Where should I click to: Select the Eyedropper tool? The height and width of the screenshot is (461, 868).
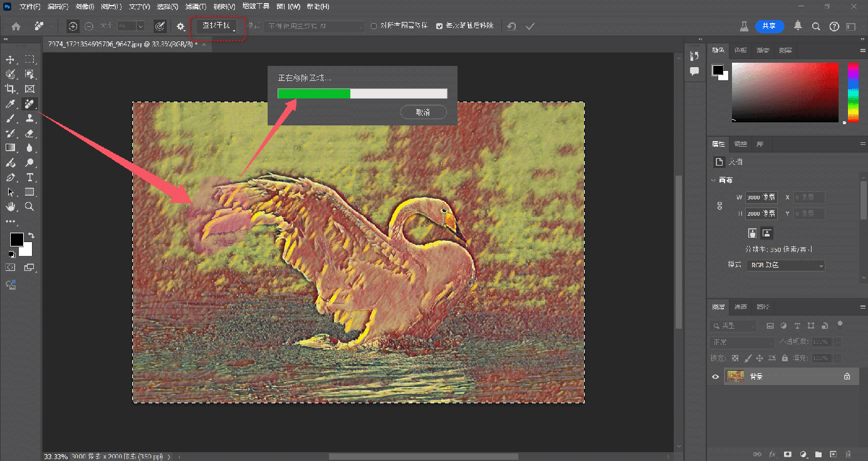(11, 103)
